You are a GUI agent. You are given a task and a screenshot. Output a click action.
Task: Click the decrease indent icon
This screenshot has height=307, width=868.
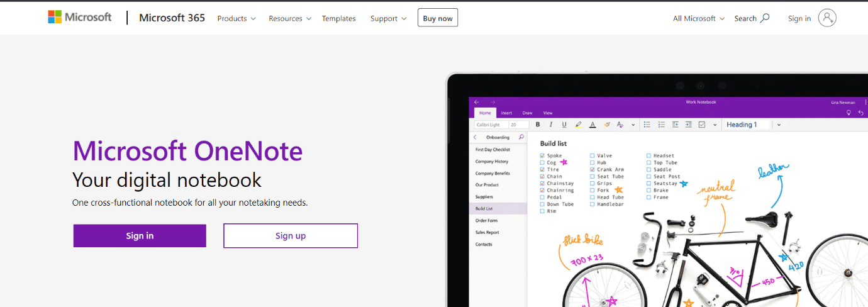pos(676,125)
